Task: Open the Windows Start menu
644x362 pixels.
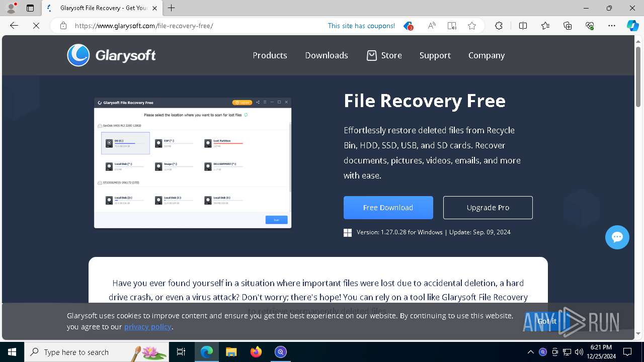Action: coord(12,352)
